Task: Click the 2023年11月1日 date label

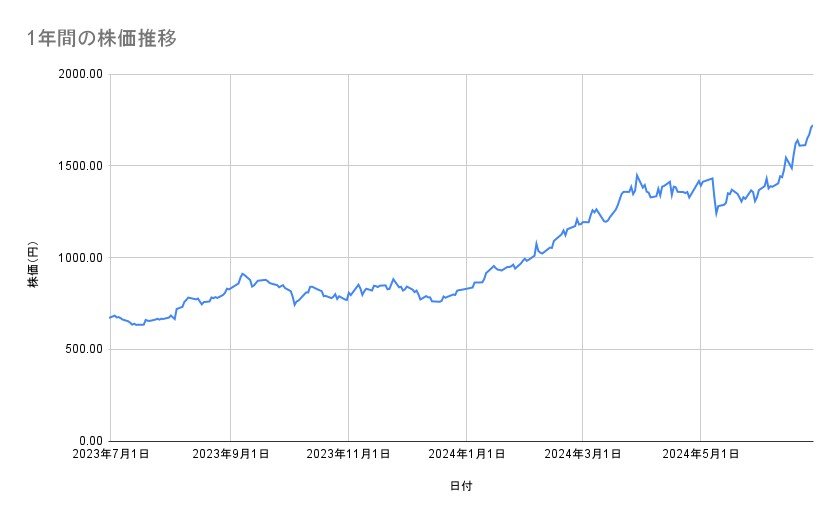Action: click(348, 455)
